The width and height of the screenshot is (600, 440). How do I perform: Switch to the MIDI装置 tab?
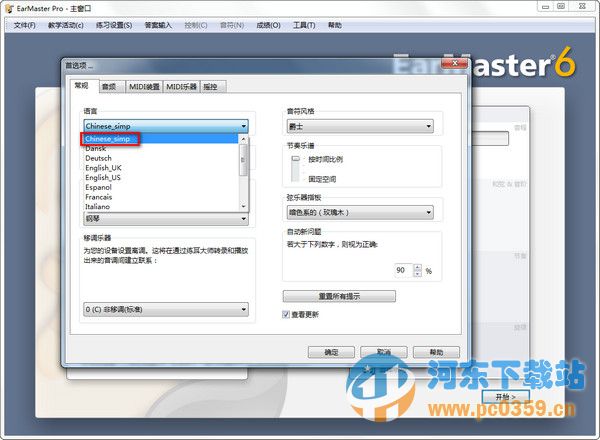(x=144, y=87)
